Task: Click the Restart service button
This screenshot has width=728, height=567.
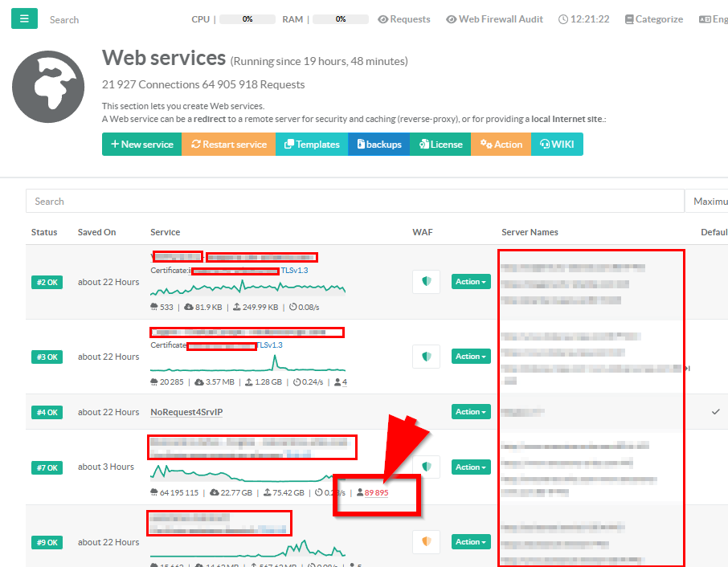Action: point(228,145)
